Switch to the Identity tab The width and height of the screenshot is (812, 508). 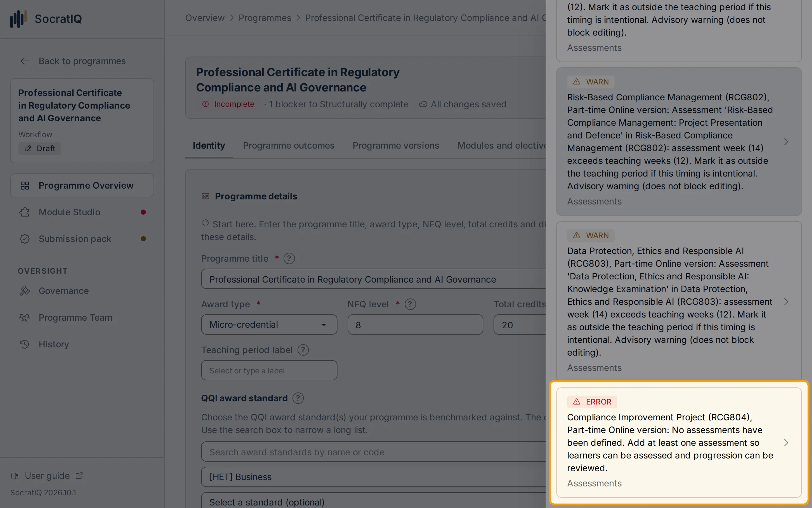[209, 145]
